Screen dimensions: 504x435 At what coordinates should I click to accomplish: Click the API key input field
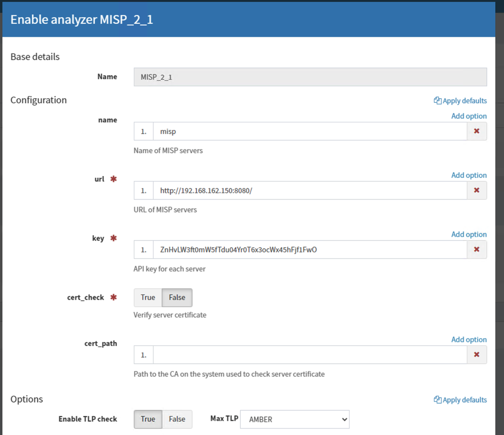pos(310,250)
